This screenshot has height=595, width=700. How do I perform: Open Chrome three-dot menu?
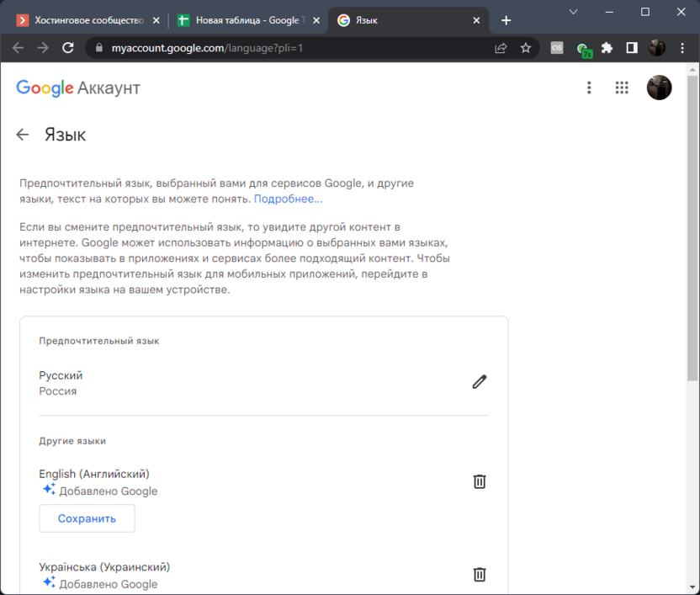point(681,48)
